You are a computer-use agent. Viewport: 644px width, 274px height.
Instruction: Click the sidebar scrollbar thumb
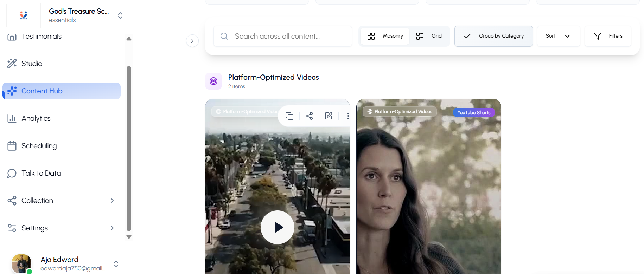(129, 148)
